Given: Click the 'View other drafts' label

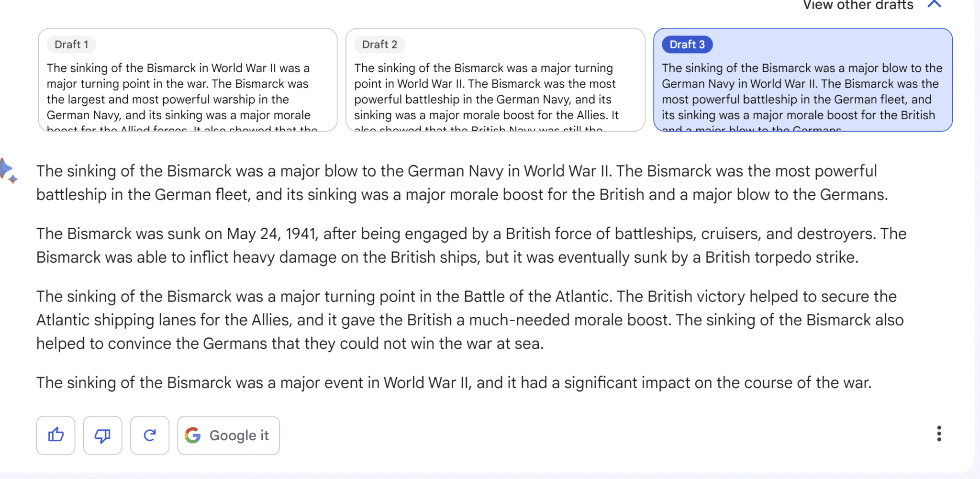Looking at the screenshot, I should (x=858, y=5).
